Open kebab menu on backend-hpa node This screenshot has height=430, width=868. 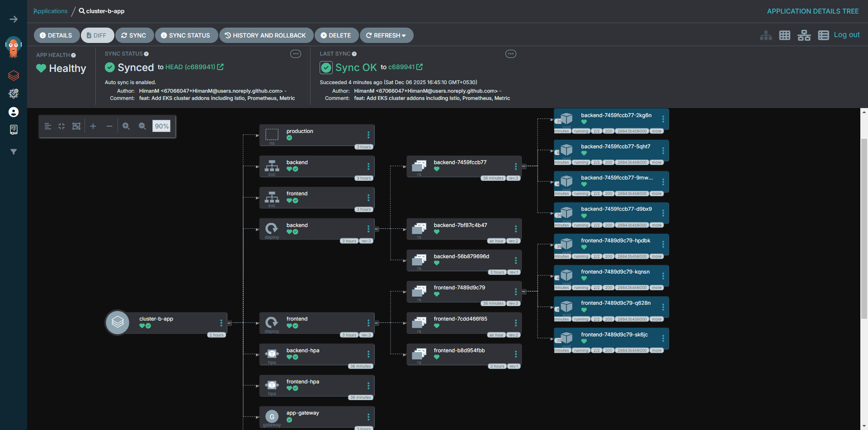coord(368,354)
